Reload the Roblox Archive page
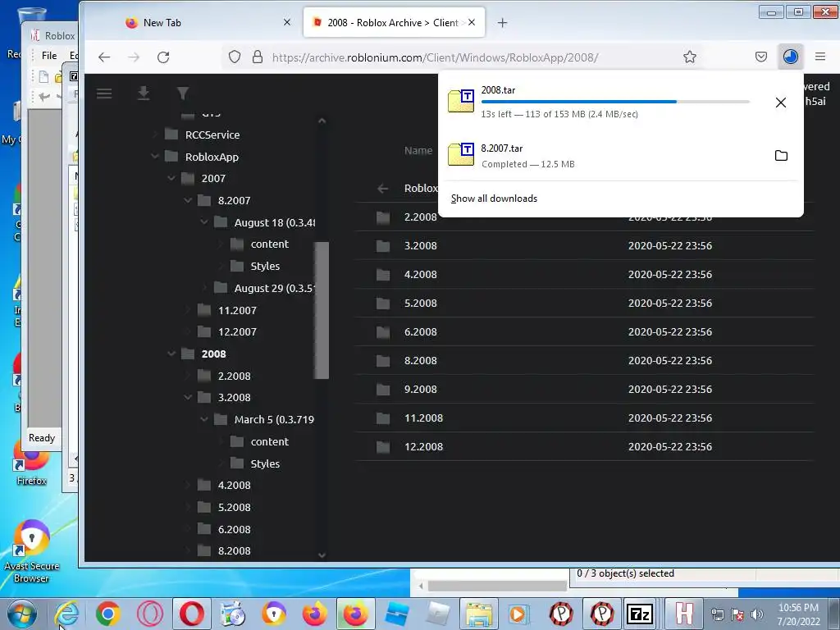This screenshot has width=840, height=630. (x=163, y=57)
